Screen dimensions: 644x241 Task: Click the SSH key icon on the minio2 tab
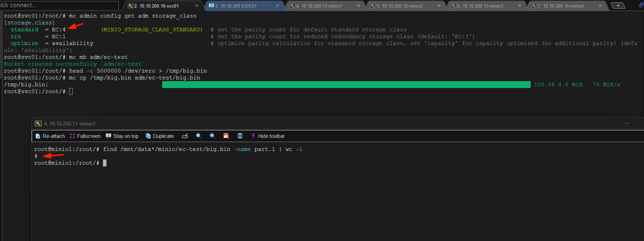373,6
